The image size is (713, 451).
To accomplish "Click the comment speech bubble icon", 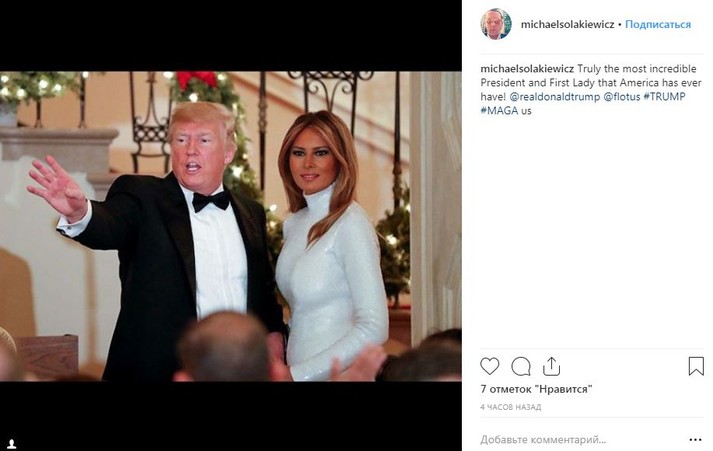I will pyautogui.click(x=521, y=366).
